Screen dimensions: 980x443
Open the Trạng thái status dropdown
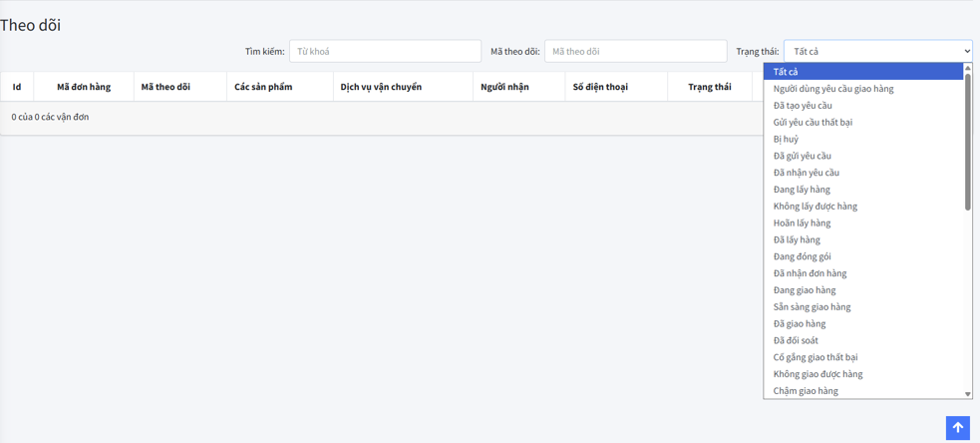pyautogui.click(x=877, y=51)
